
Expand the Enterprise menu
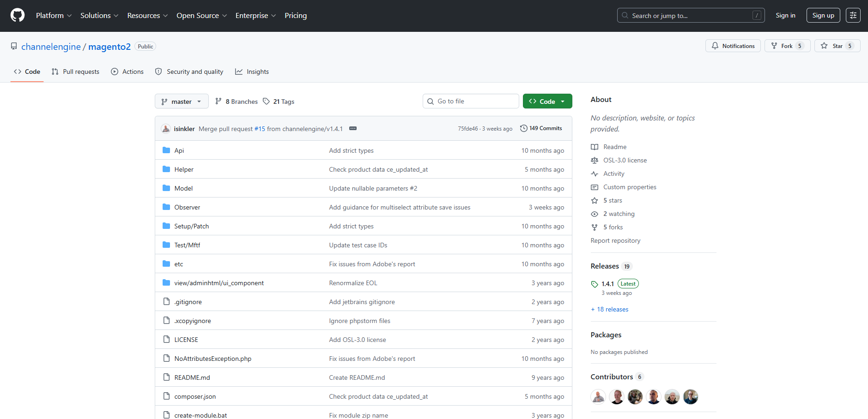click(255, 15)
